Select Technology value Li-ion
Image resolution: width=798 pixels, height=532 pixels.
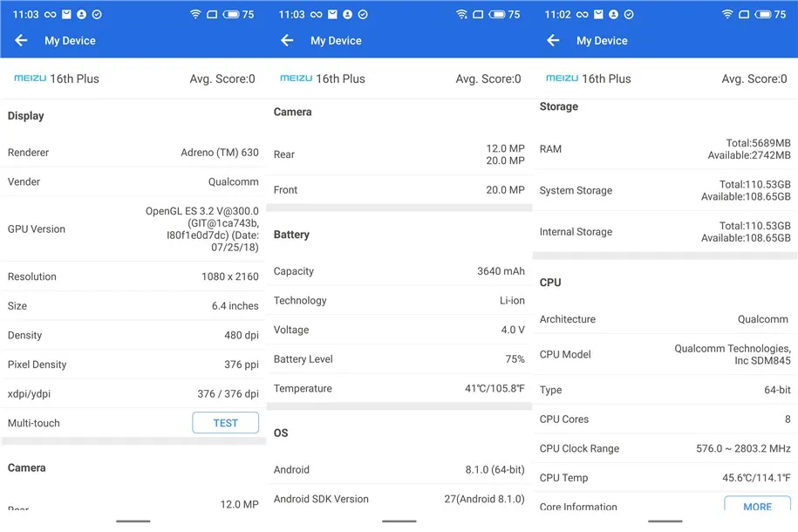(x=512, y=300)
